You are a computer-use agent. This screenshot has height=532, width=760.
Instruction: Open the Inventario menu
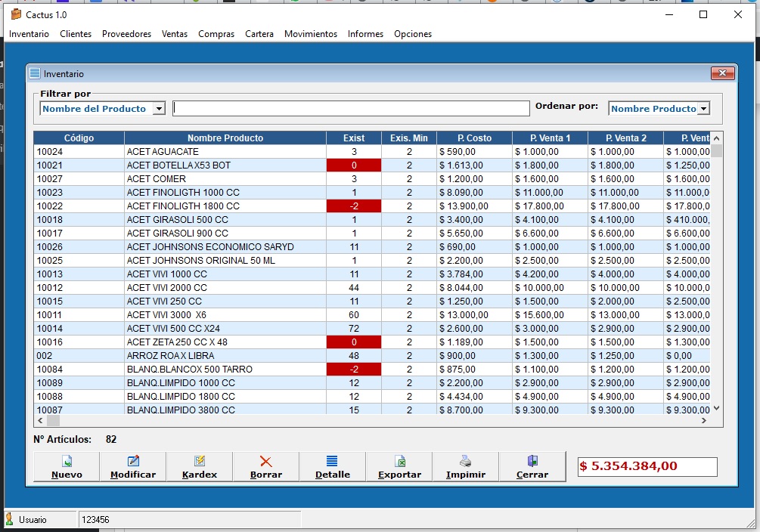(29, 34)
